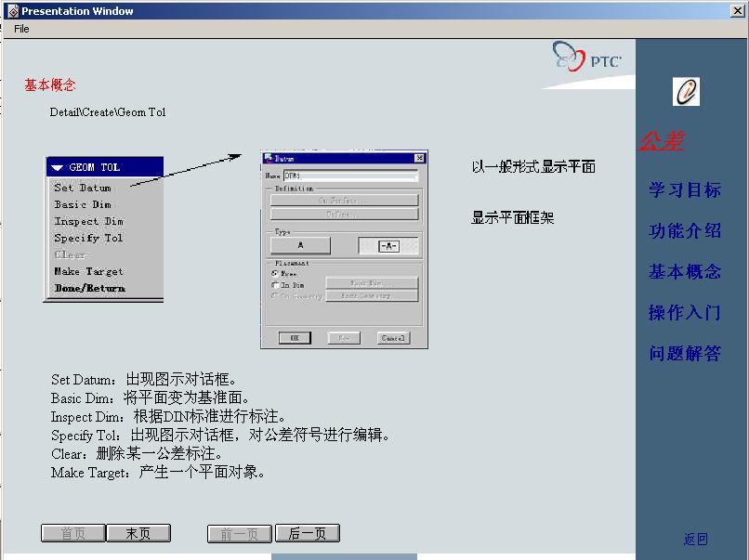Choose Specify Tol in the GEOM TOL menu

click(88, 238)
